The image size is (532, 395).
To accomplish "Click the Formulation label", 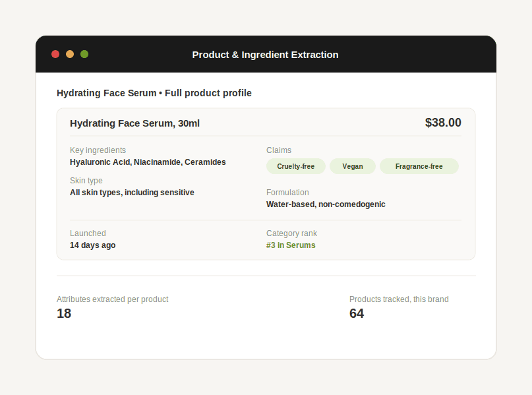I will point(287,193).
